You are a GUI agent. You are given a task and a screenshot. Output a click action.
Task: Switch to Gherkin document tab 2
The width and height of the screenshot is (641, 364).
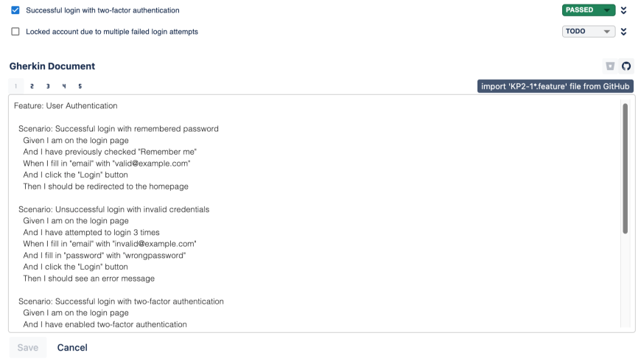[33, 86]
